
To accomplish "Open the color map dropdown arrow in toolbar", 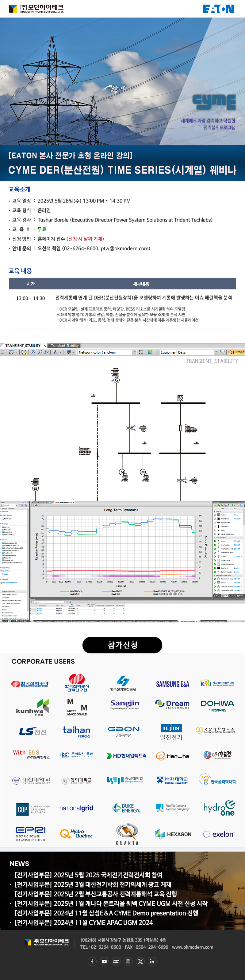I will click(155, 352).
